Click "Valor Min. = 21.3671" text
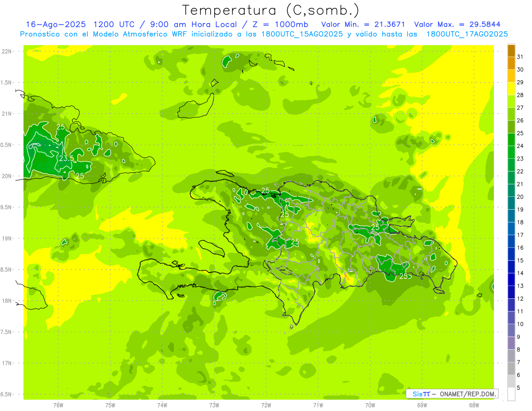This screenshot has height=411, width=532. [363, 24]
